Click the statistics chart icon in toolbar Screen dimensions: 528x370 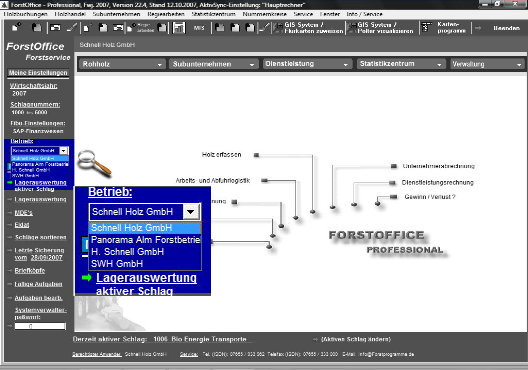click(179, 28)
